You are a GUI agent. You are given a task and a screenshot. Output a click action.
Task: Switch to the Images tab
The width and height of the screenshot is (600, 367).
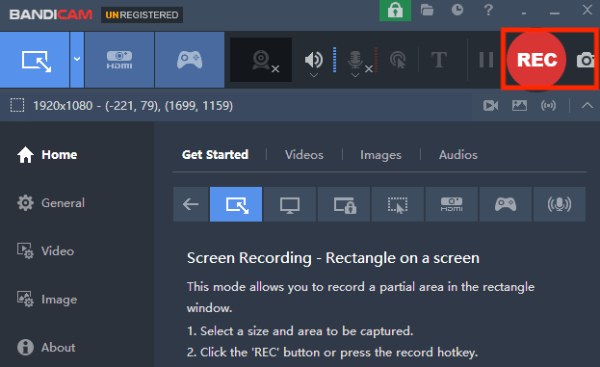click(381, 155)
